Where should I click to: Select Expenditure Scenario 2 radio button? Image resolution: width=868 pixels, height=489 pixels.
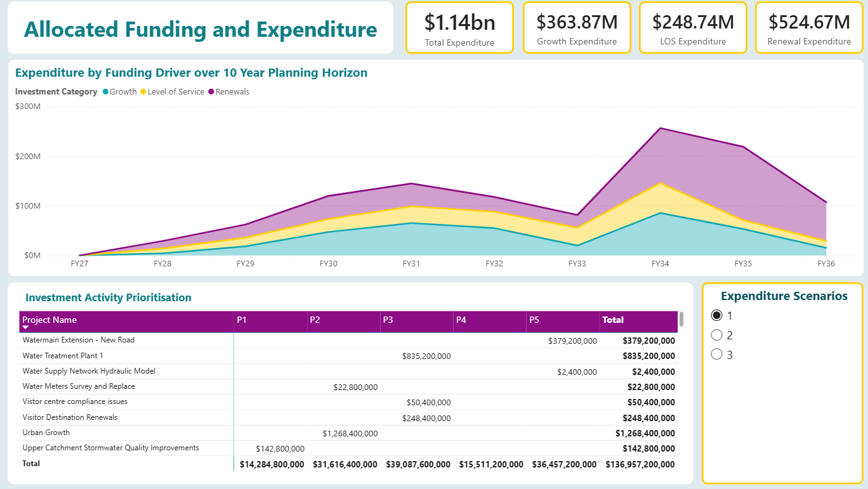(x=717, y=335)
